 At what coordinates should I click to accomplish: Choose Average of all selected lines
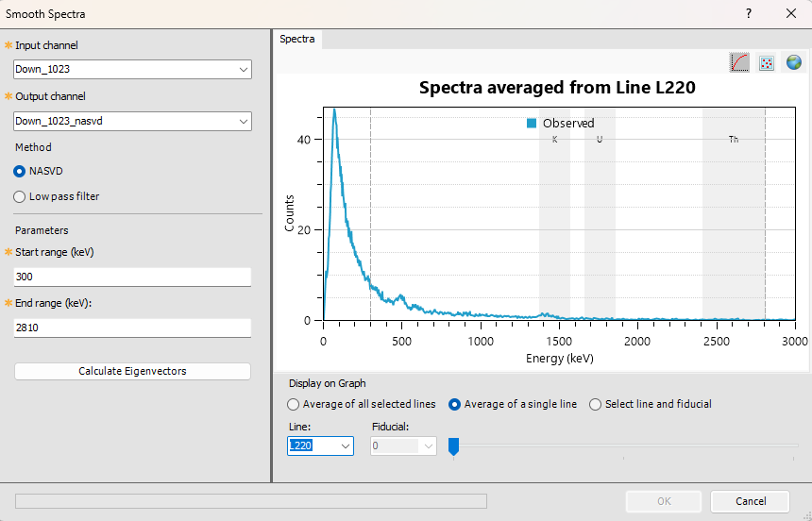294,404
